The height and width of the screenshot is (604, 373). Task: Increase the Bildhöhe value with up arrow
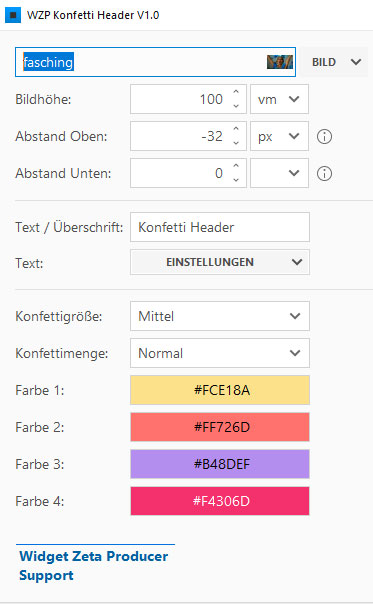pyautogui.click(x=236, y=92)
